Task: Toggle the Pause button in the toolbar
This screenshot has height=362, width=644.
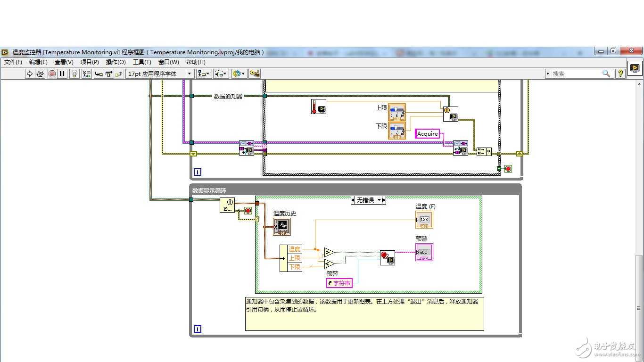Action: click(x=62, y=74)
